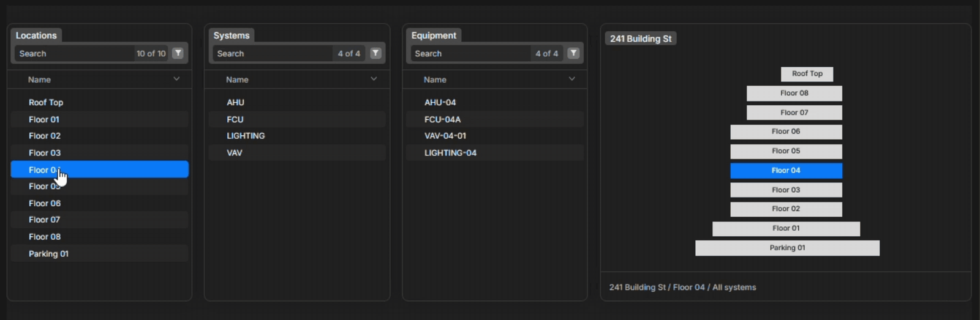Open the Systems panel tab
980x320 pixels.
coord(232,35)
